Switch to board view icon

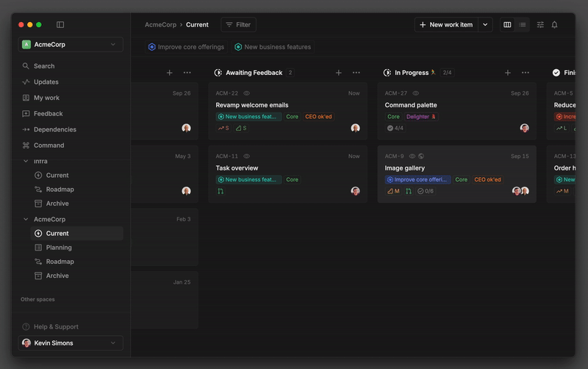pyautogui.click(x=507, y=25)
